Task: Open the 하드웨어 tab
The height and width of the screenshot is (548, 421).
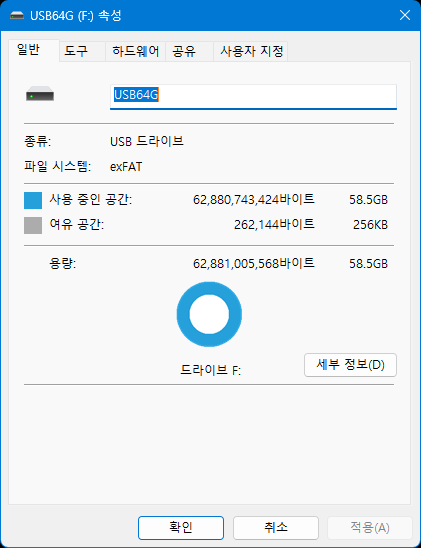Action: coord(135,51)
